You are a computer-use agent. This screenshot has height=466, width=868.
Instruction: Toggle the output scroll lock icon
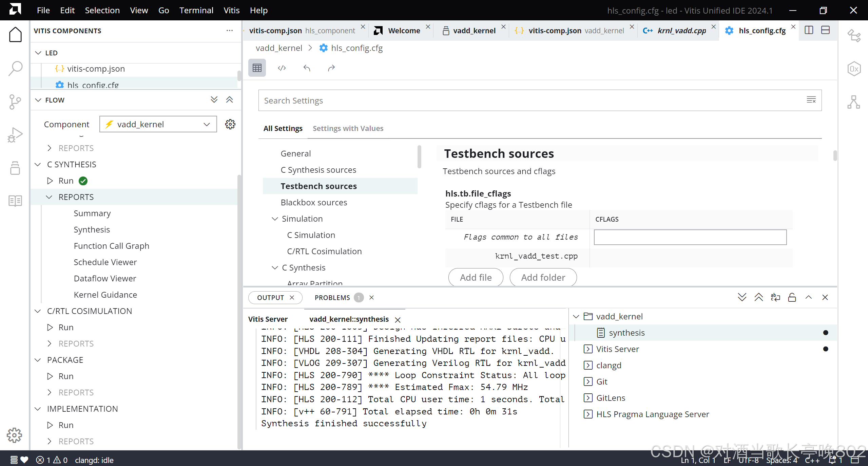[792, 298]
